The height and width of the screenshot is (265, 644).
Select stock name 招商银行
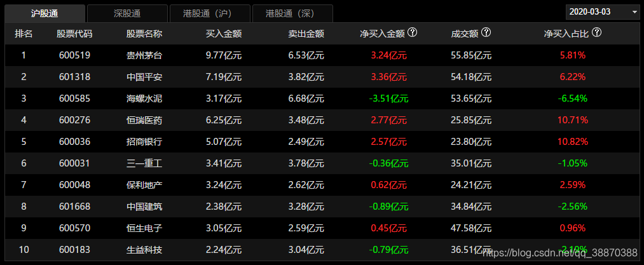click(x=144, y=142)
